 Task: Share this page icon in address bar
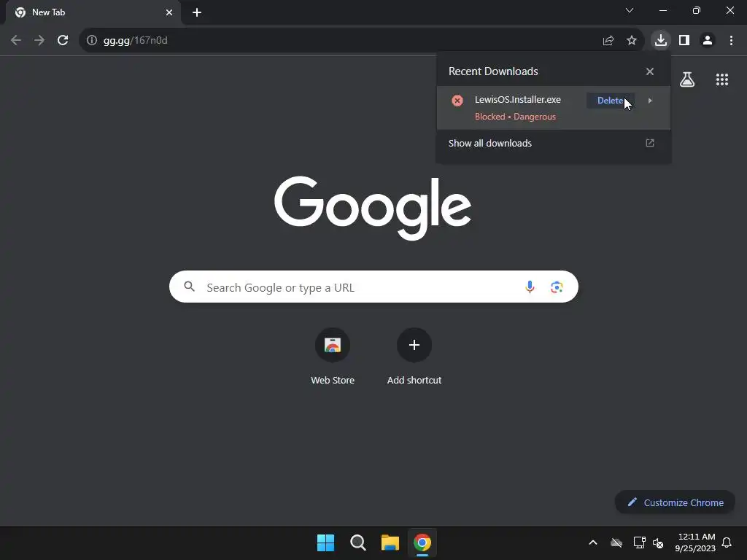(x=608, y=41)
